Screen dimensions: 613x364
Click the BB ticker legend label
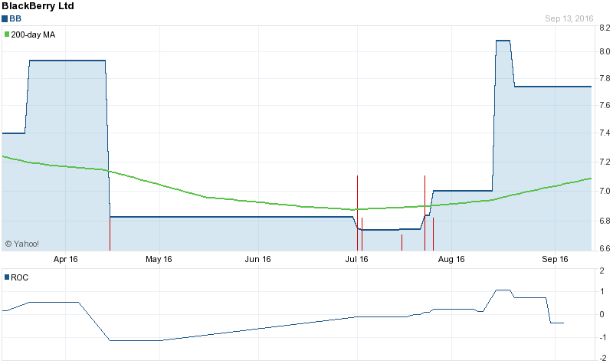coord(15,18)
